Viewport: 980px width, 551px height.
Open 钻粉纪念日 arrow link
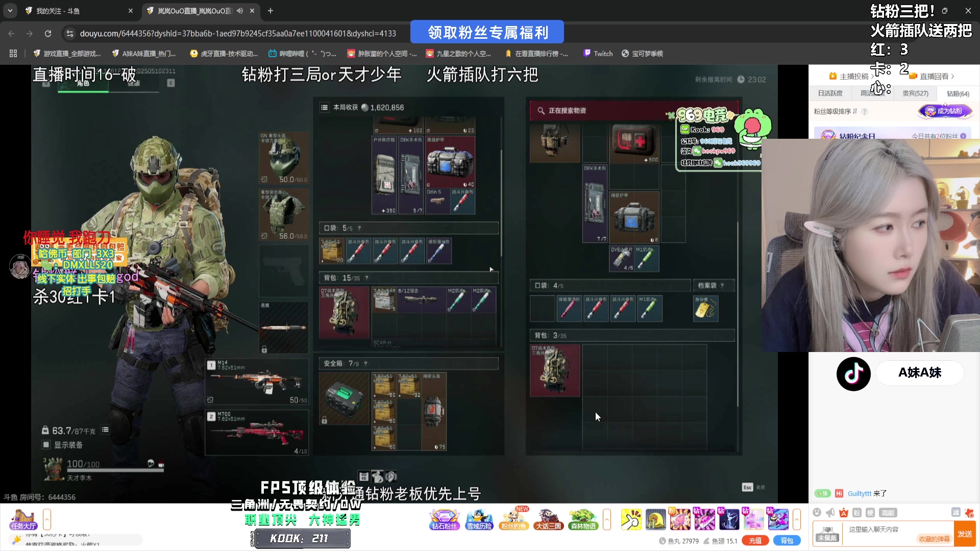coord(963,136)
